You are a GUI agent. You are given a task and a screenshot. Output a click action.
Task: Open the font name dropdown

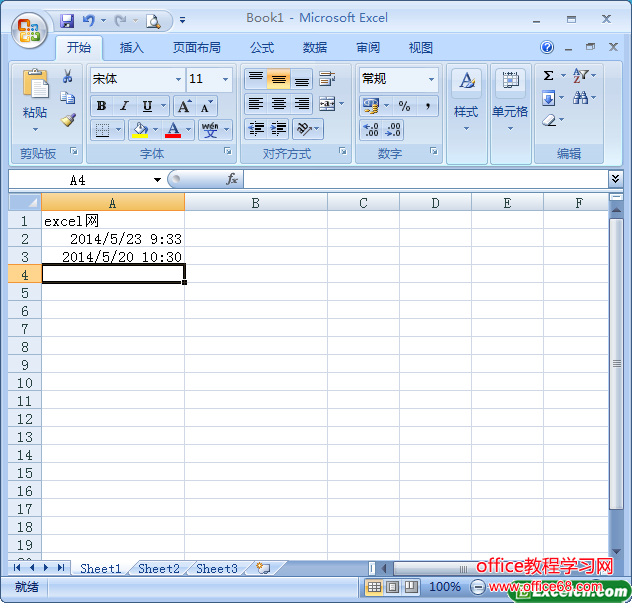coord(178,79)
